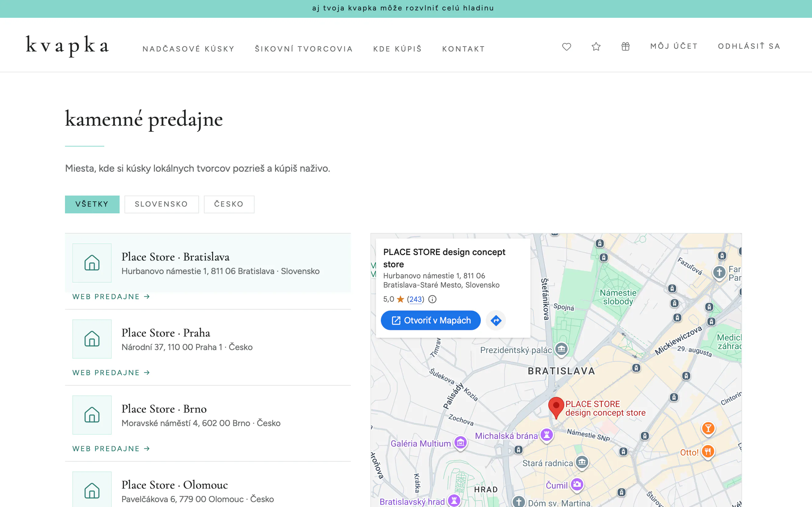
Task: Click the red PLACE STORE map pin
Action: [x=556, y=408]
